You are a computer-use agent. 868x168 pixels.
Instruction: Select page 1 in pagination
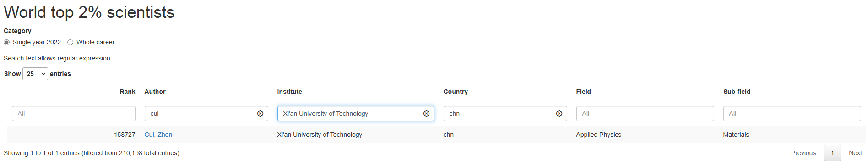(832, 153)
